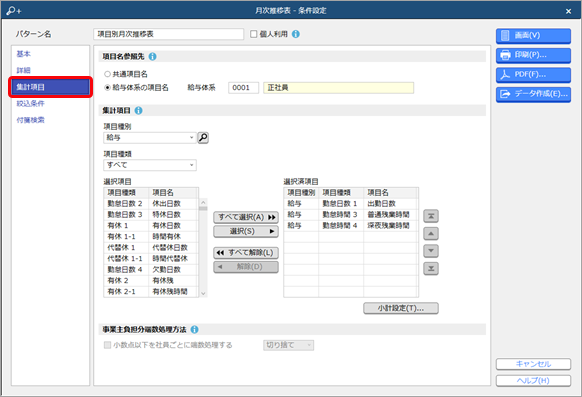This screenshot has height=397, width=582.
Task: Open the 切り捨て rounding dropdown
Action: [x=288, y=345]
